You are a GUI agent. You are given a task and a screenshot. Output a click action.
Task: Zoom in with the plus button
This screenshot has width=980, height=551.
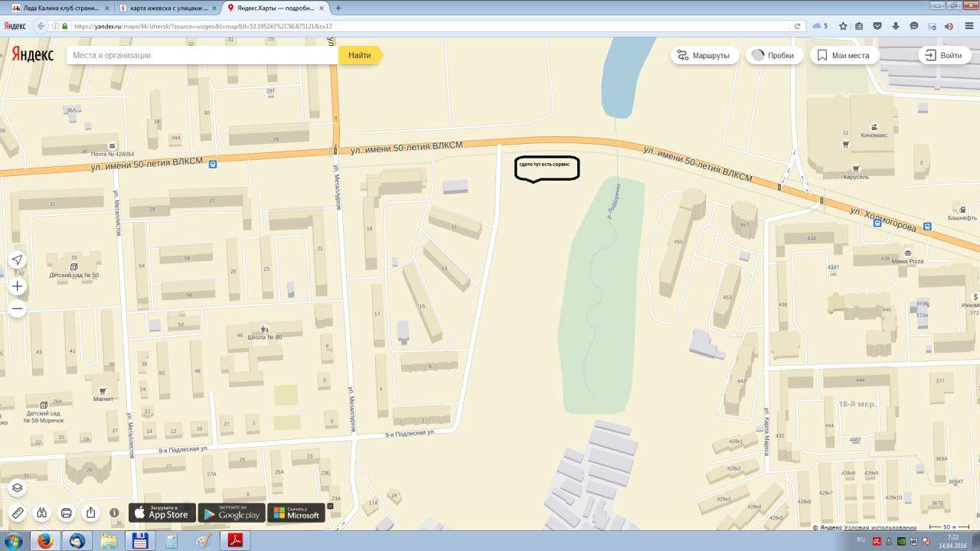click(18, 286)
